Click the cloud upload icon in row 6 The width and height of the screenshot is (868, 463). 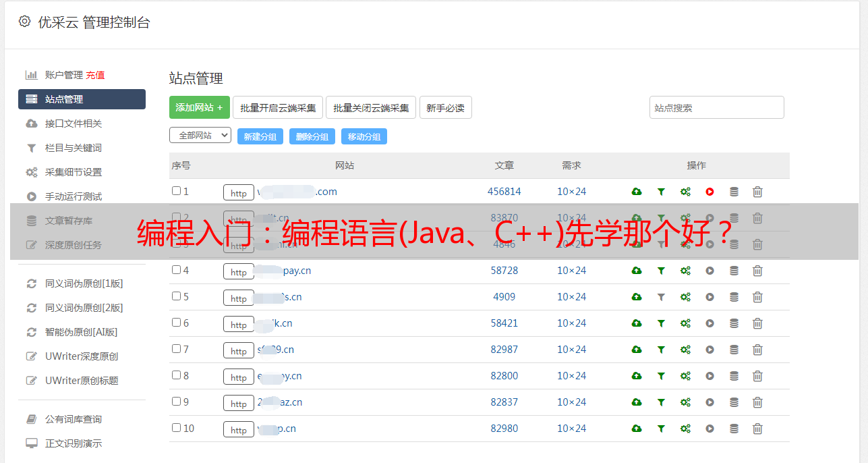pos(637,323)
